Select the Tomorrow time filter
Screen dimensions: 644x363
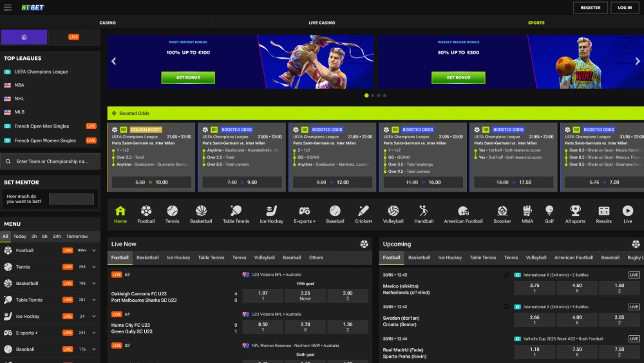click(77, 237)
